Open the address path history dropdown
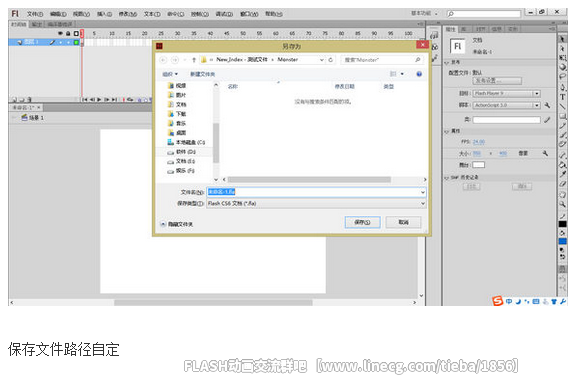570x385 pixels. coord(322,60)
